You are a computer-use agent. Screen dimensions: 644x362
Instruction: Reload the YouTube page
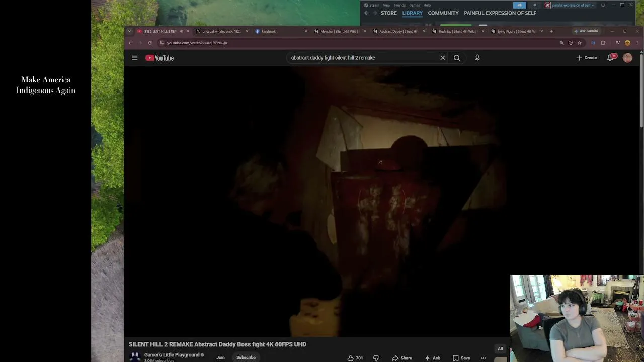150,43
